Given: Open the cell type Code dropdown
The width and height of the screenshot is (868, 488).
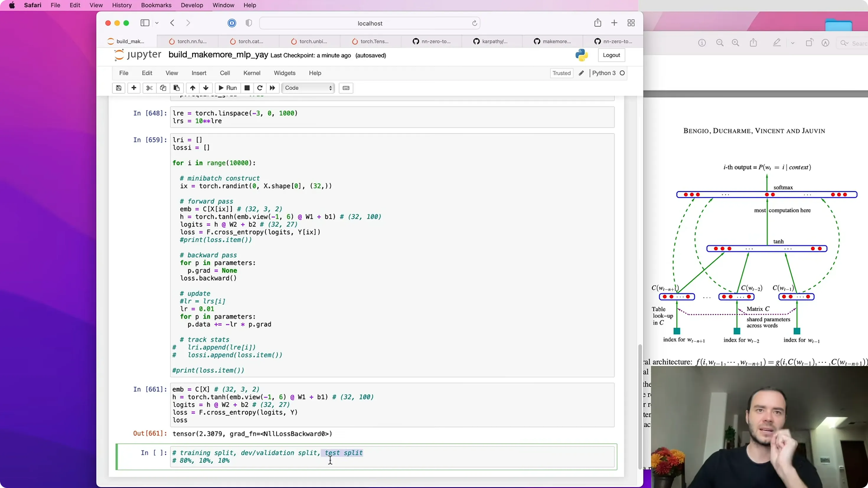Looking at the screenshot, I should [308, 88].
